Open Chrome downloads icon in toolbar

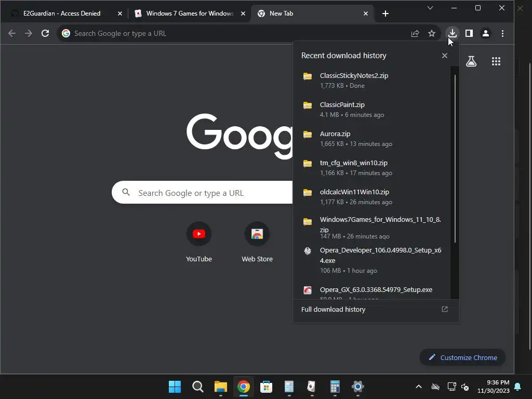coord(453,33)
